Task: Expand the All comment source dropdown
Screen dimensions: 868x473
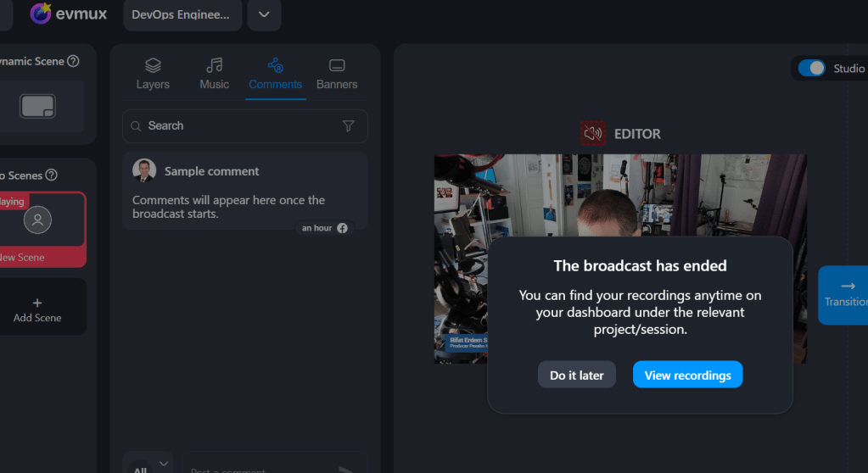Action: tap(148, 465)
